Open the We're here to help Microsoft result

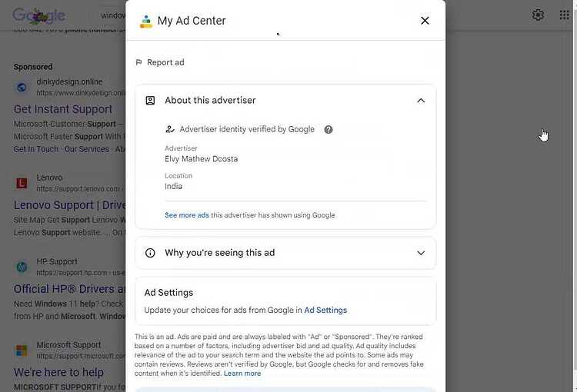click(58, 372)
